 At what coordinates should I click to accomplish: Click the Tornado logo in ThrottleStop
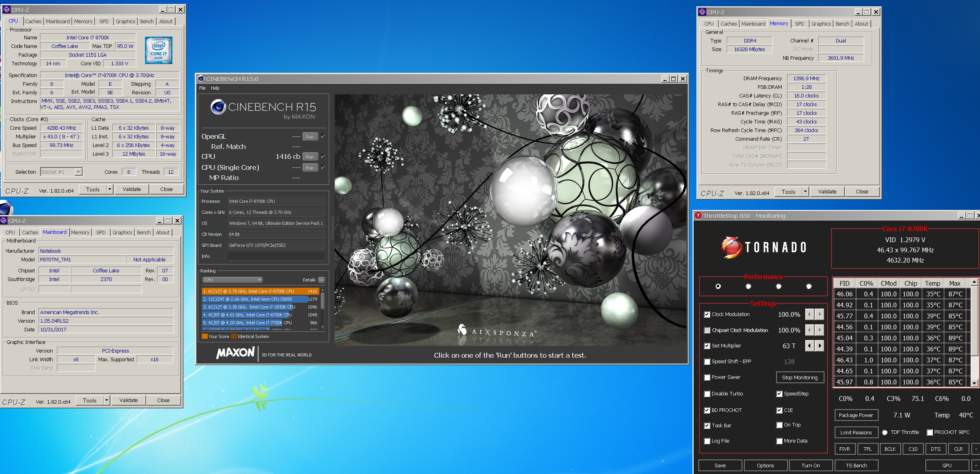(764, 247)
